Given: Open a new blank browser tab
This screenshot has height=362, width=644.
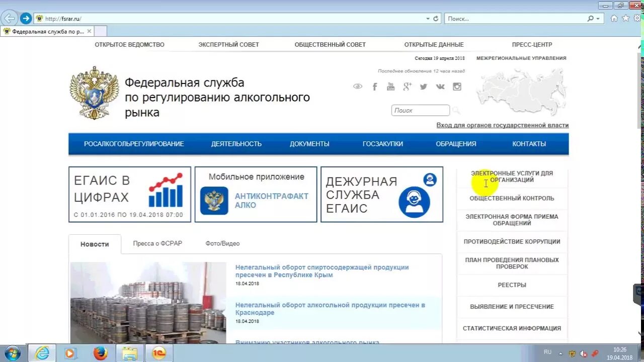Looking at the screenshot, I should pyautogui.click(x=101, y=31).
